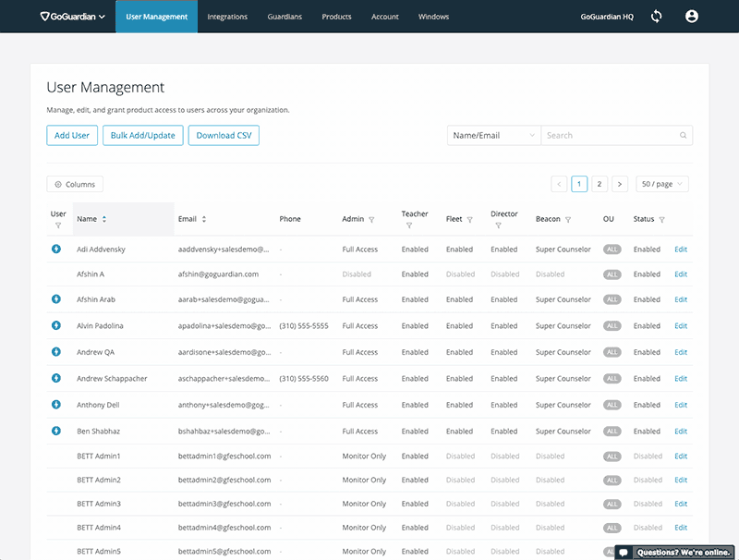The width and height of the screenshot is (739, 560).
Task: Switch to the User Management tab
Action: click(156, 17)
